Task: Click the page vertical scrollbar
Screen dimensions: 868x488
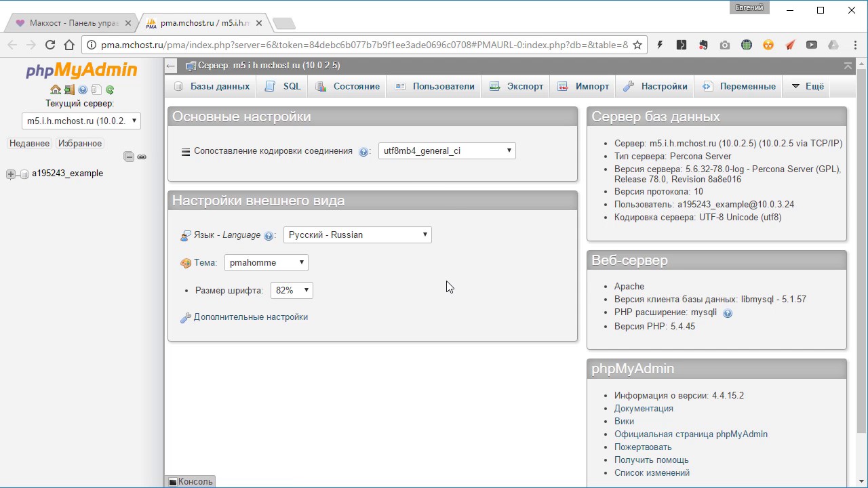Action: click(x=862, y=251)
